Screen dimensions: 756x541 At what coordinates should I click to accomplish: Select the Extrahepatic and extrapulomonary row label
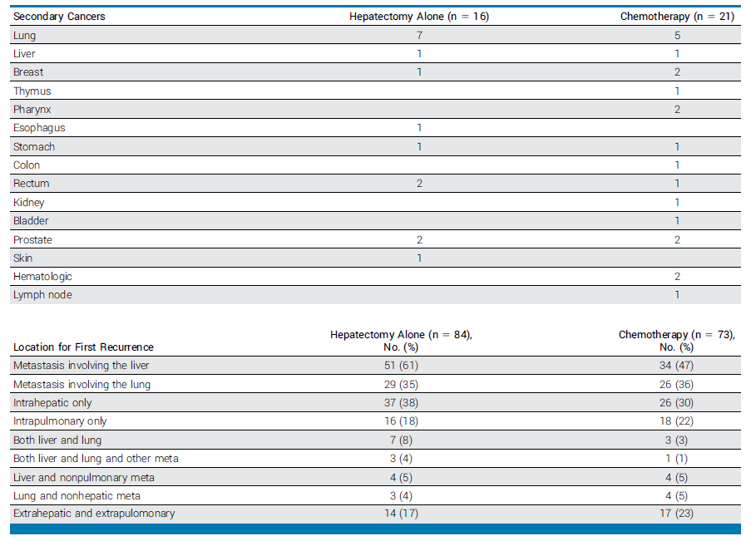pyautogui.click(x=94, y=514)
